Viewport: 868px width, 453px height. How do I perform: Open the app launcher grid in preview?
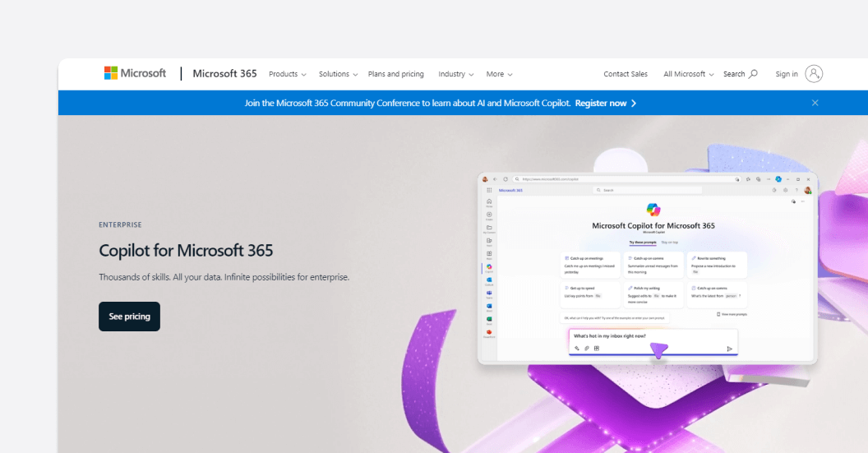pyautogui.click(x=489, y=190)
